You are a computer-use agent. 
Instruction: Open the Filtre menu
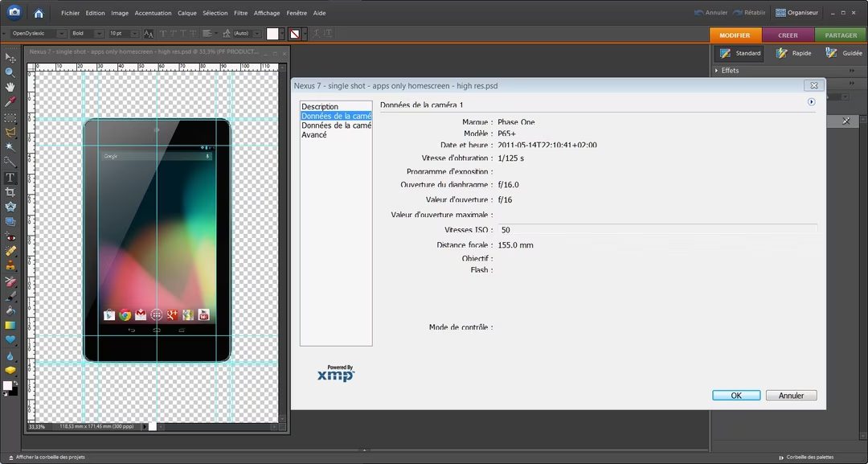(241, 13)
